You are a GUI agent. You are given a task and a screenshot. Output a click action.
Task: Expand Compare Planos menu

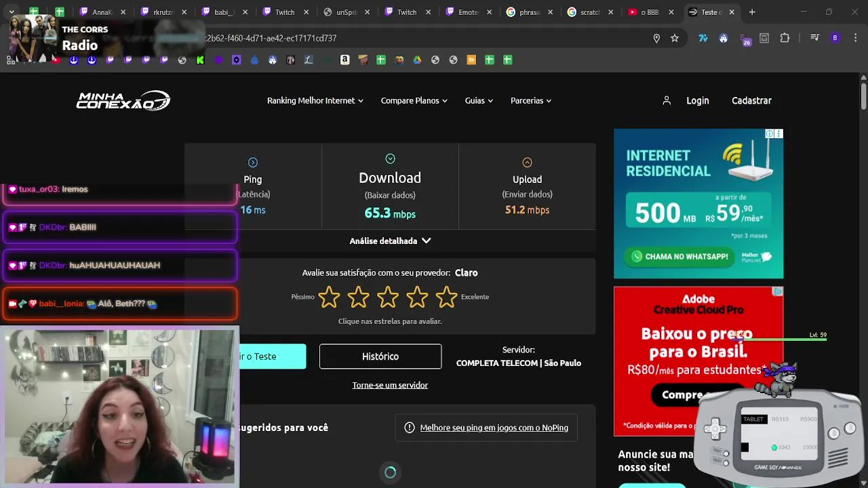[414, 100]
